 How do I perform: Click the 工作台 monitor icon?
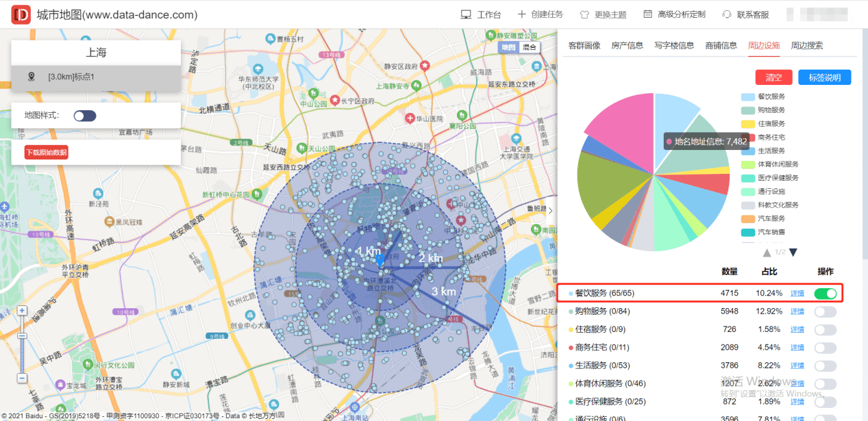(x=466, y=14)
